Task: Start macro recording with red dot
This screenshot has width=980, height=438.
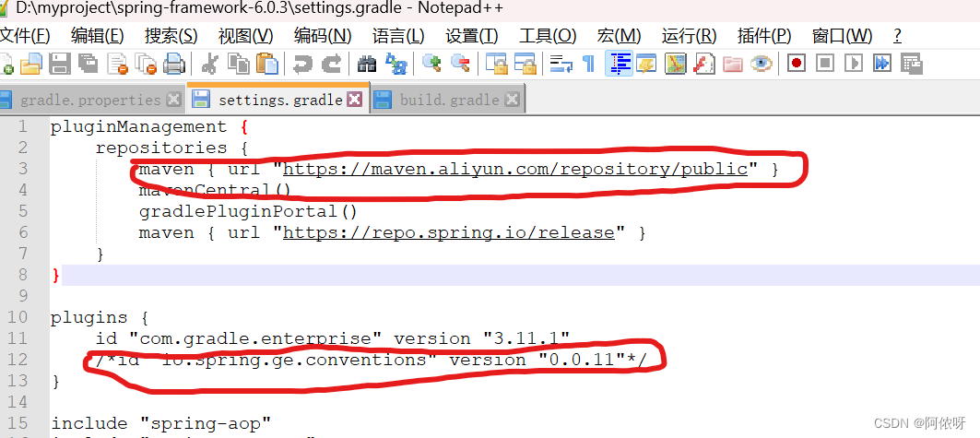Action: coord(797,63)
